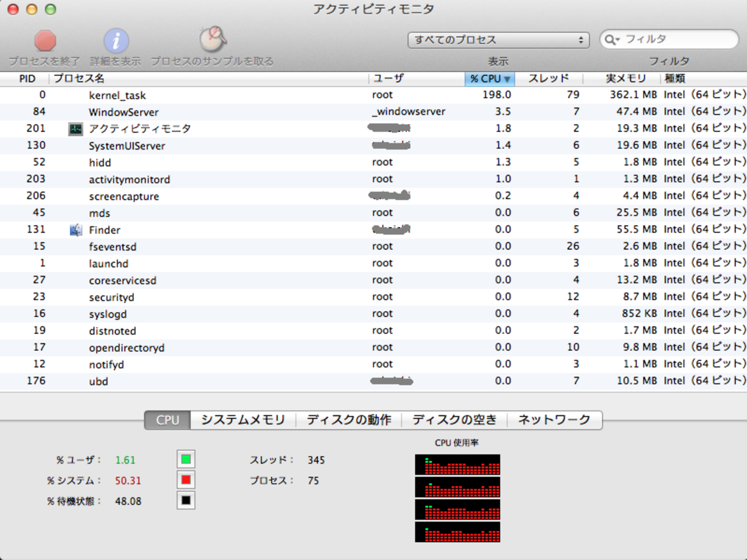Image resolution: width=747 pixels, height=560 pixels.
Task: Switch to the ディスクの空き tab
Action: click(x=454, y=420)
